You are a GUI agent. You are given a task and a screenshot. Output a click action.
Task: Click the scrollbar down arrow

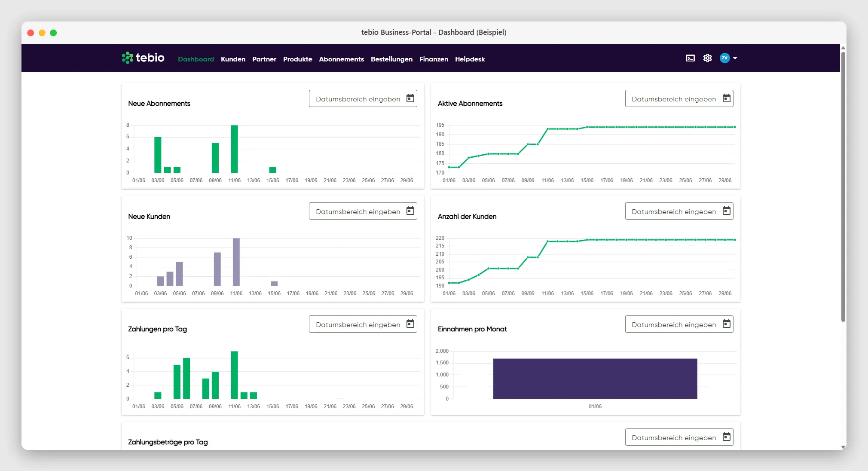(x=843, y=447)
